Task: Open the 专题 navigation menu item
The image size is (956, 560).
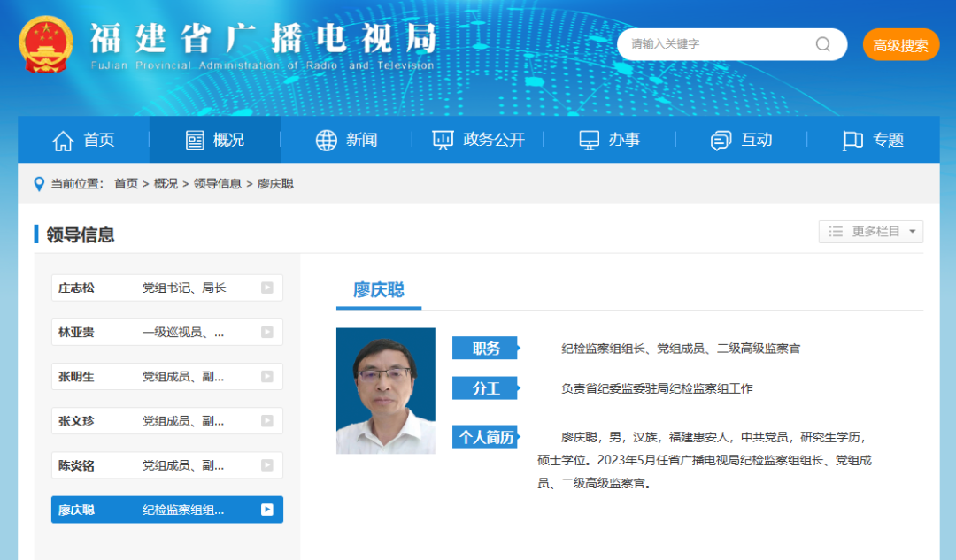Action: coord(873,140)
